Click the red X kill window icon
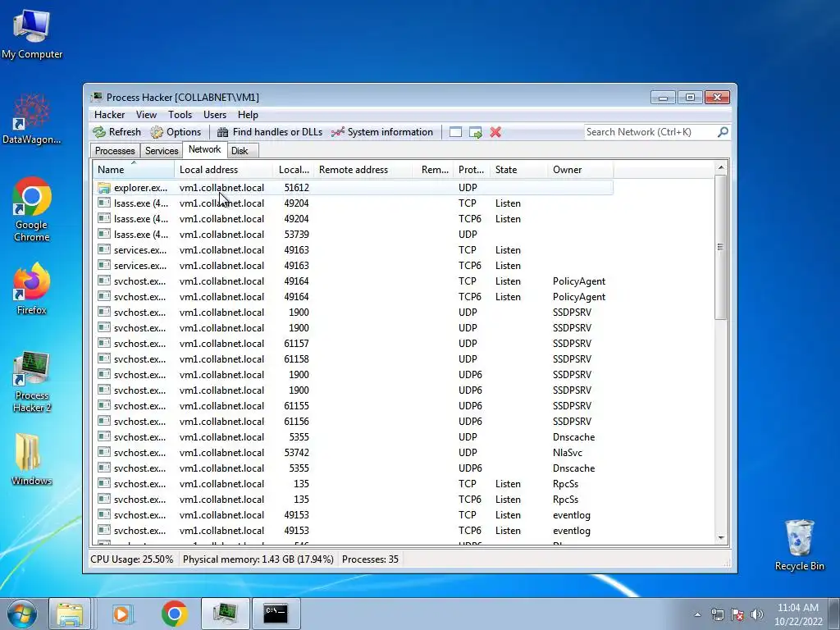 click(x=495, y=132)
